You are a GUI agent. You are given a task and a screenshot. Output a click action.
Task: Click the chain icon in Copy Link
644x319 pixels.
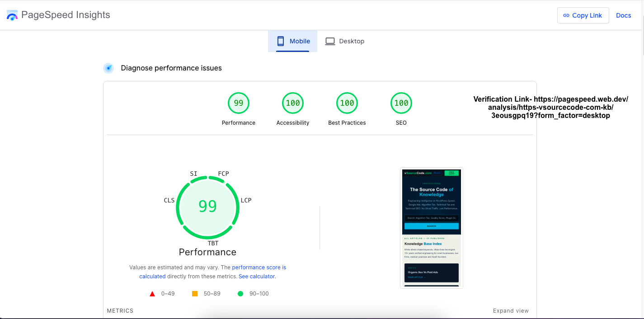566,15
